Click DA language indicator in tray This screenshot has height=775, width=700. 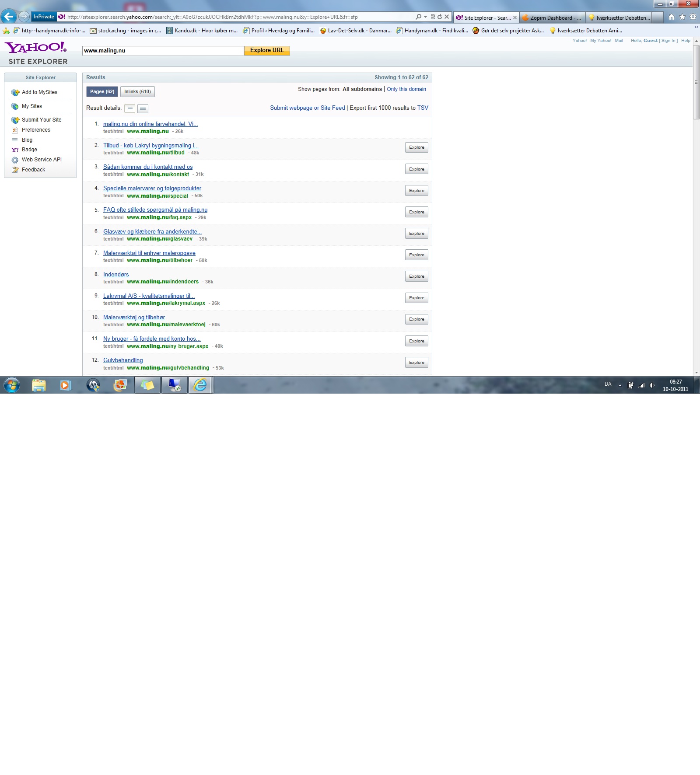(x=608, y=384)
